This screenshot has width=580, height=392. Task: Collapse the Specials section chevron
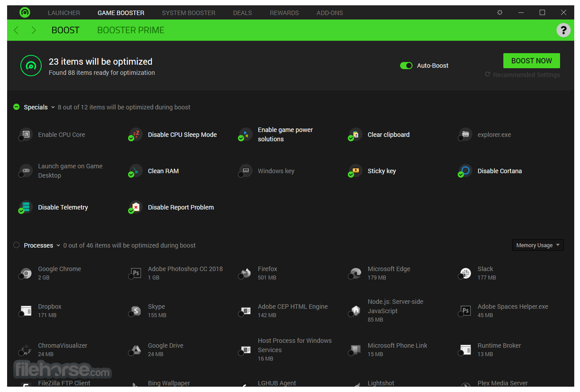[53, 107]
